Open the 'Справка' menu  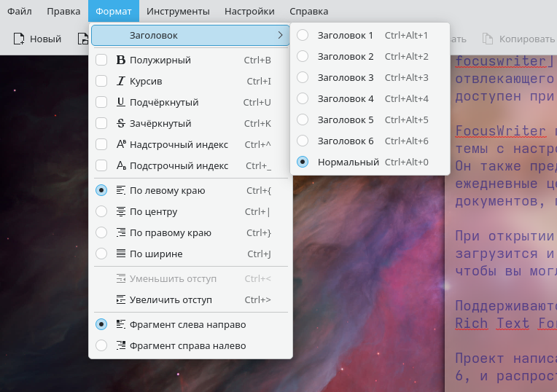(308, 12)
